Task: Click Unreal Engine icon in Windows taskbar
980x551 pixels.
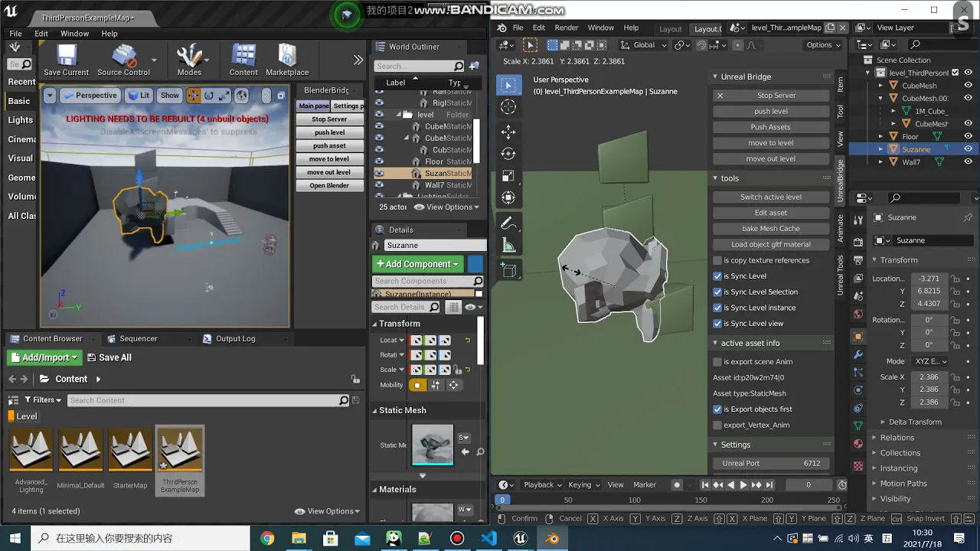Action: (521, 538)
